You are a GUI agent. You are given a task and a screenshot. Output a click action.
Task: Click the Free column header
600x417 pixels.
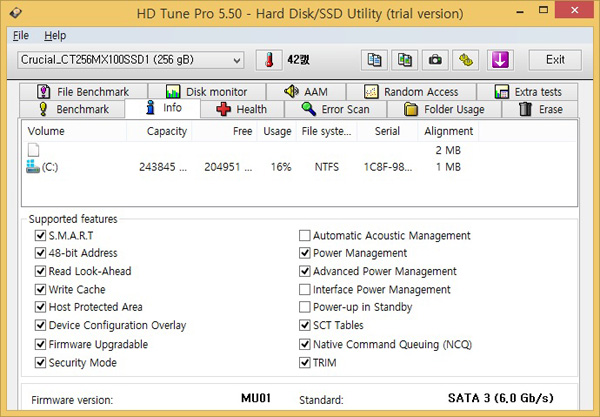pyautogui.click(x=225, y=131)
